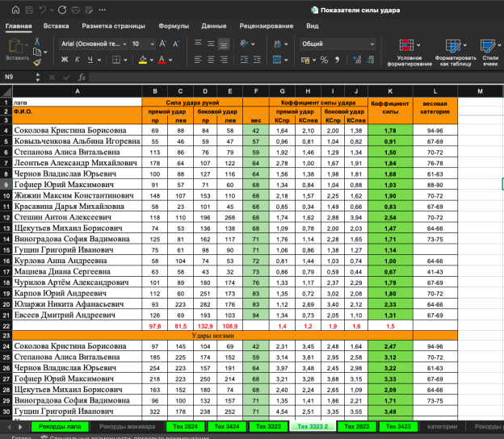
Task: Apply the yellow fill color
Action: (143, 60)
